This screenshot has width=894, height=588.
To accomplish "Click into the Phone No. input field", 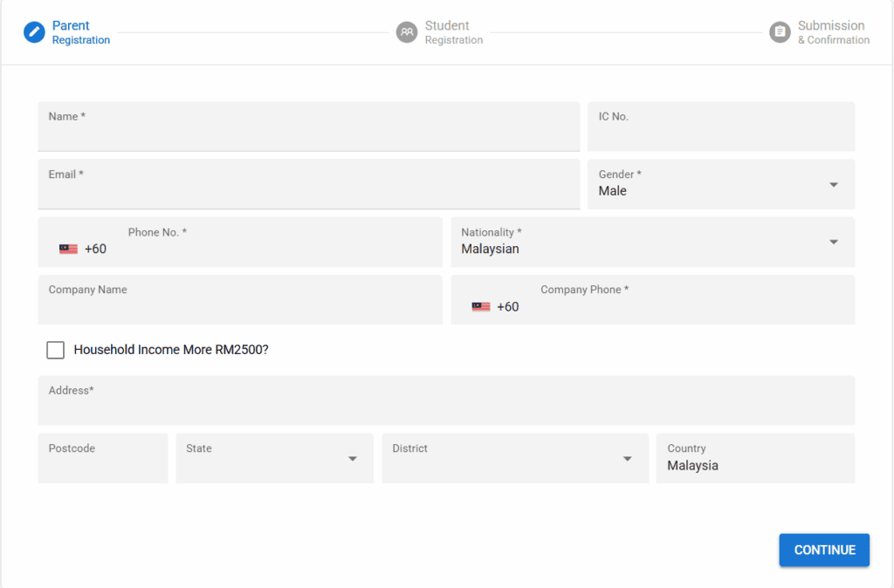I will click(x=240, y=243).
